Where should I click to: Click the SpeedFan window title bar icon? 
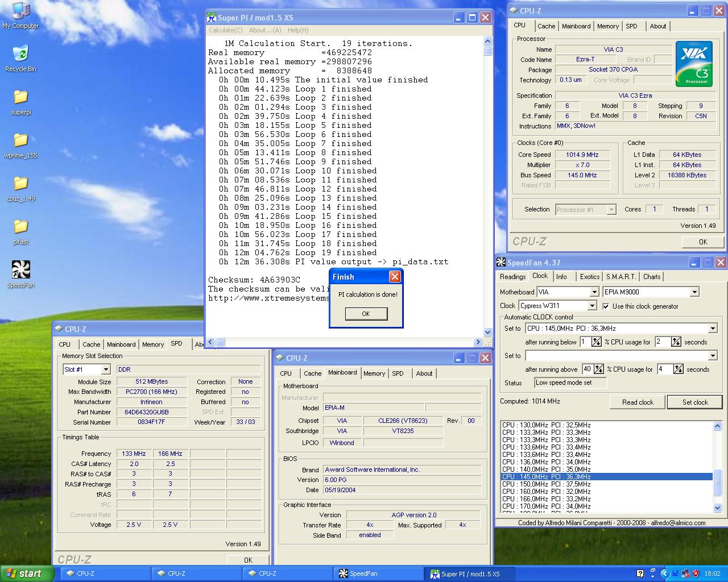point(501,263)
